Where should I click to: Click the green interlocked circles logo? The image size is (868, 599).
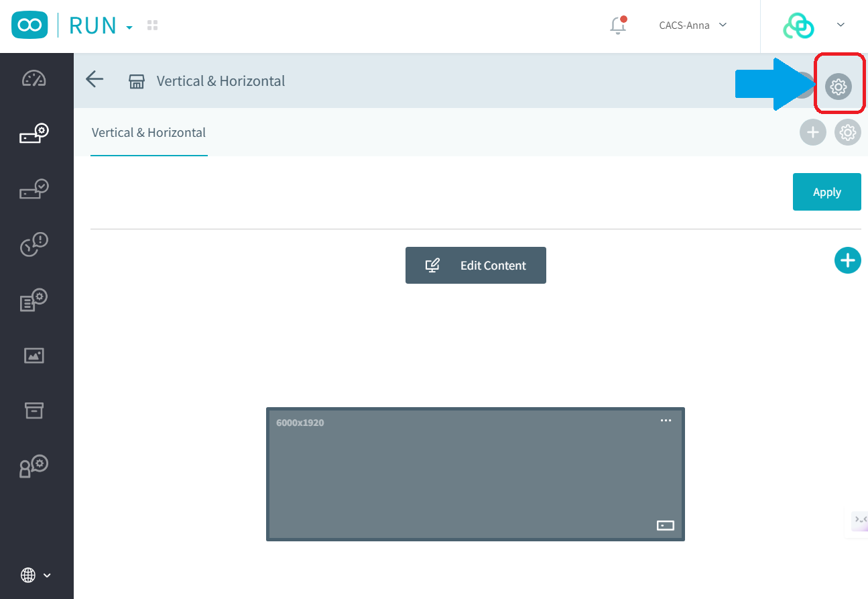click(798, 25)
